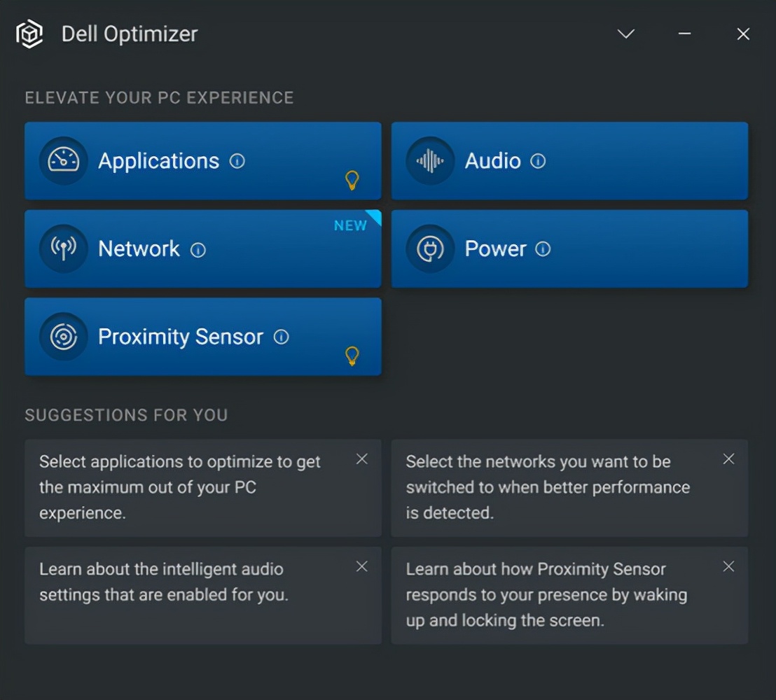Expand the title bar chevron dropdown

625,34
